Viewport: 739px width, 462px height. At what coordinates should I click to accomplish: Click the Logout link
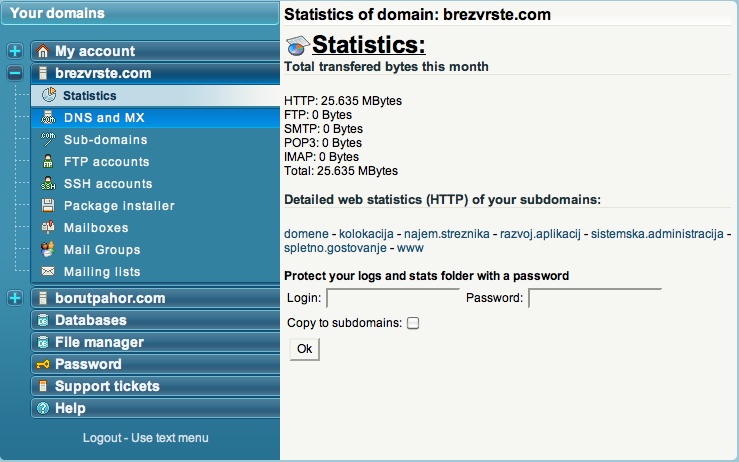point(101,438)
